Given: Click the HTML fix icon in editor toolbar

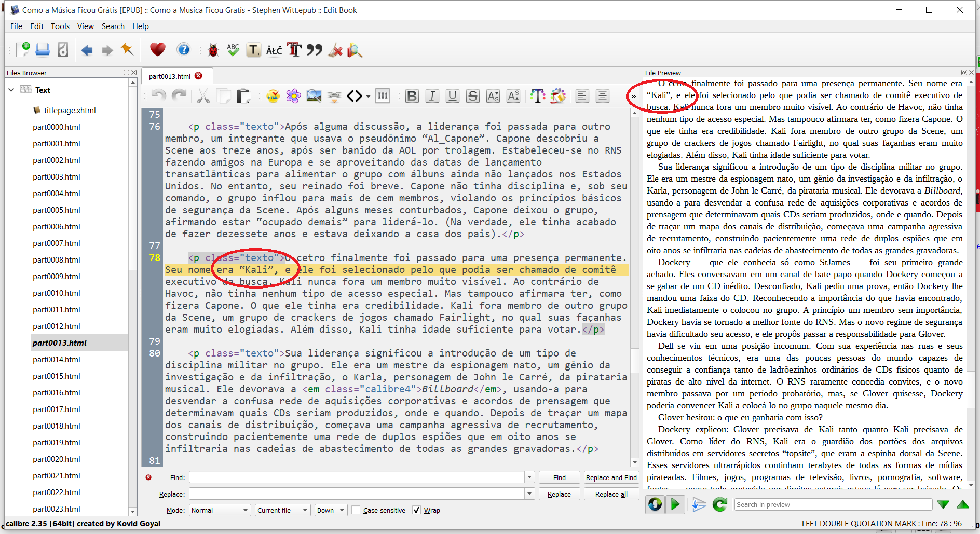Looking at the screenshot, I should coord(273,96).
